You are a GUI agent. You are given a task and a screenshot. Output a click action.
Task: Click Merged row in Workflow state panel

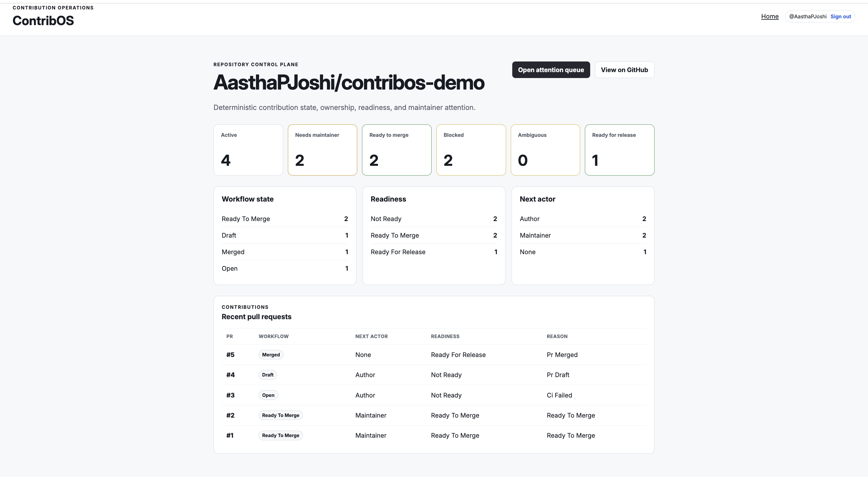(x=285, y=252)
